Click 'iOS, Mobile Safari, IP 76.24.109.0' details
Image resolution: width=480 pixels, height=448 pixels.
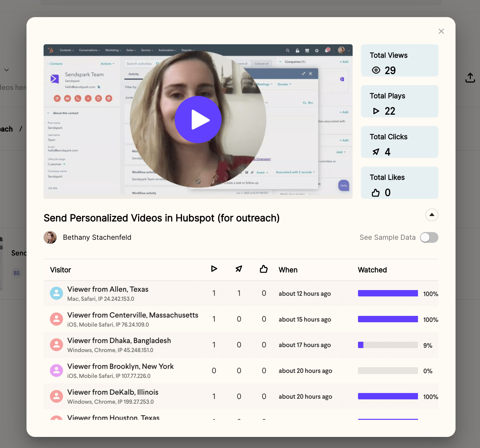tap(108, 325)
